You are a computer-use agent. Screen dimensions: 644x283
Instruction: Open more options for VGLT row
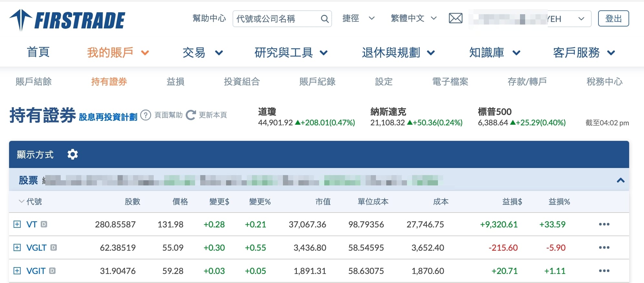pyautogui.click(x=604, y=247)
